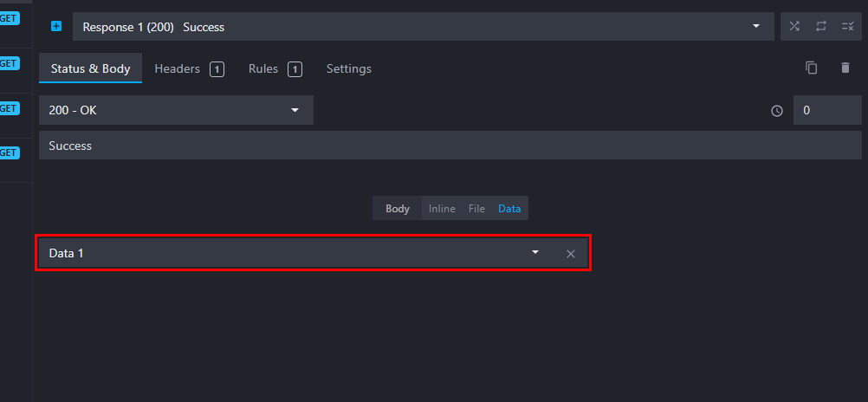Clear the Data 1 selection
This screenshot has width=868, height=402.
tap(571, 254)
